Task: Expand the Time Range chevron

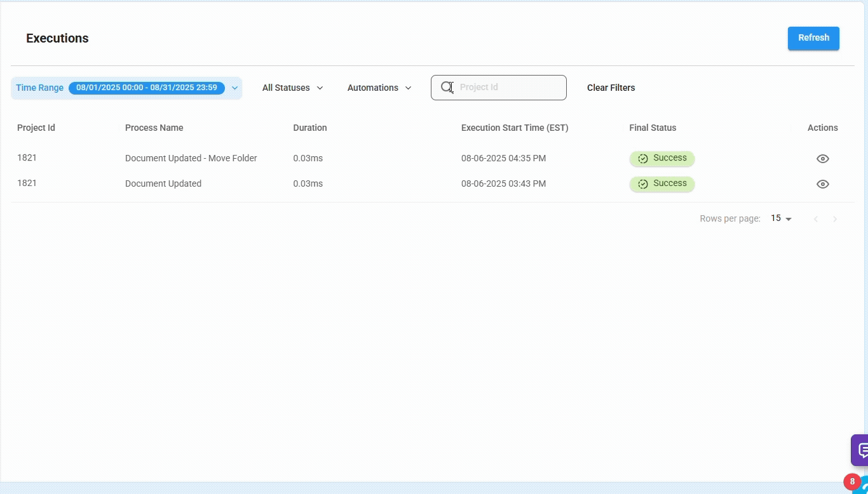Action: (234, 88)
